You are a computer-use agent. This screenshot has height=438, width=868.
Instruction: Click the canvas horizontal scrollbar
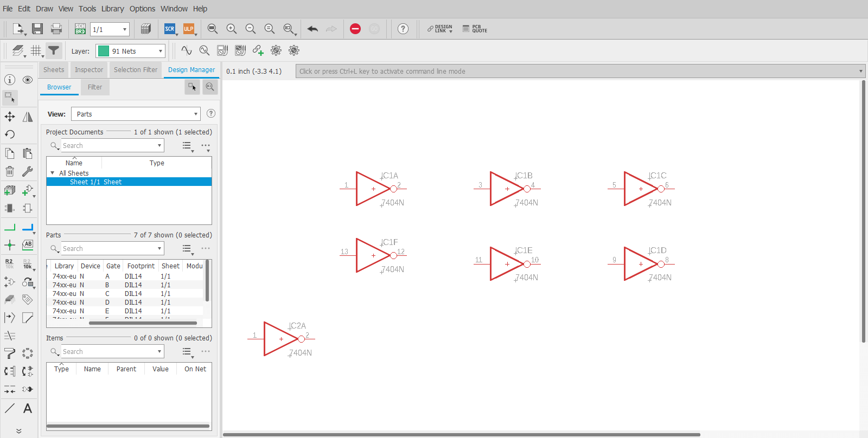461,435
